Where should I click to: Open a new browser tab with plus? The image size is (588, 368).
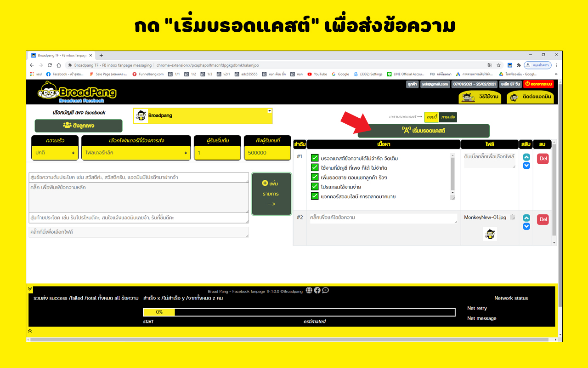point(101,55)
